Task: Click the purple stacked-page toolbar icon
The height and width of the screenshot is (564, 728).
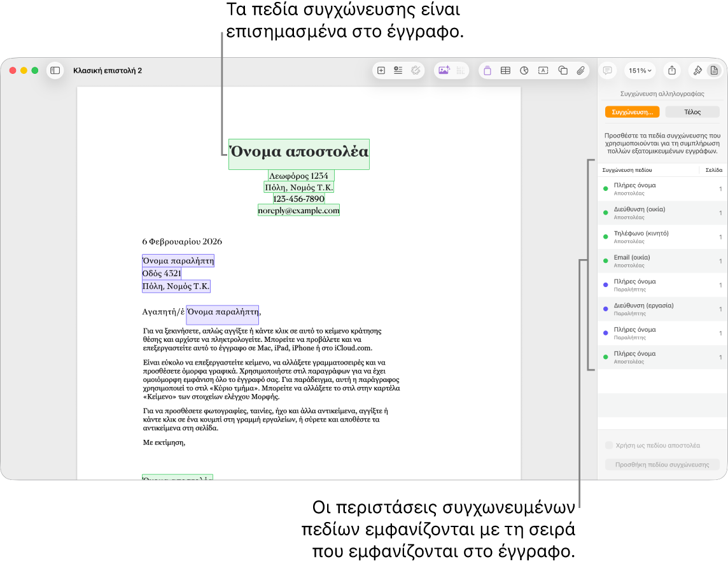Action: coord(487,71)
